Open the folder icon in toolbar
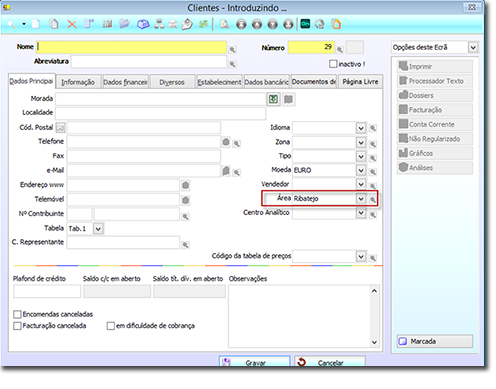Viewport: 496px width, 389px height. click(125, 24)
